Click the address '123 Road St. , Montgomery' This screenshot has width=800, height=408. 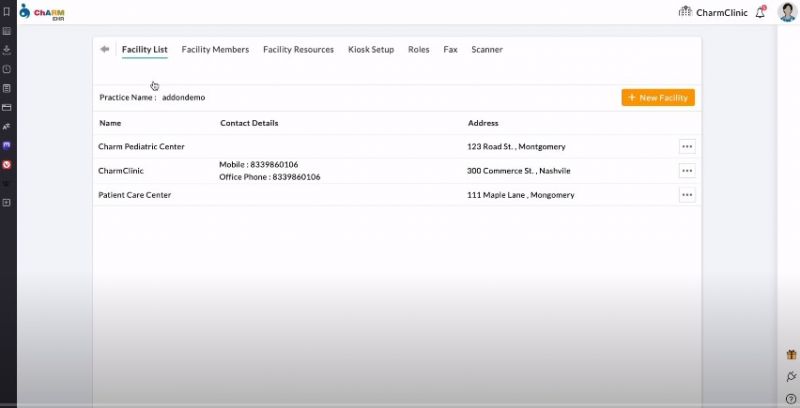(x=516, y=146)
